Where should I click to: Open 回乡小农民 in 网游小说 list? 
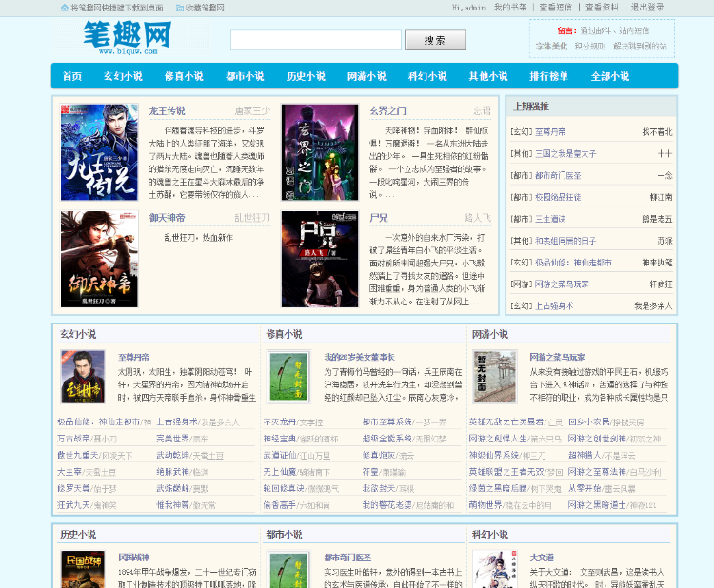(x=588, y=421)
